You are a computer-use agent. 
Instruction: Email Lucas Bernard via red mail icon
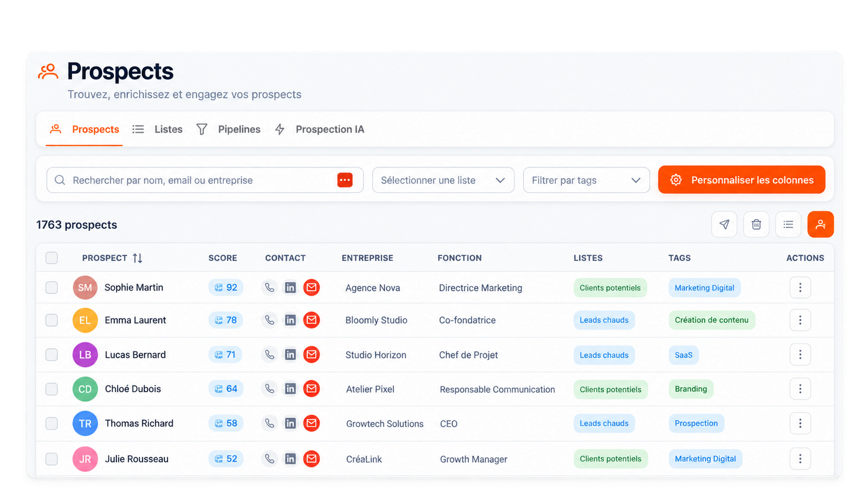click(x=311, y=354)
